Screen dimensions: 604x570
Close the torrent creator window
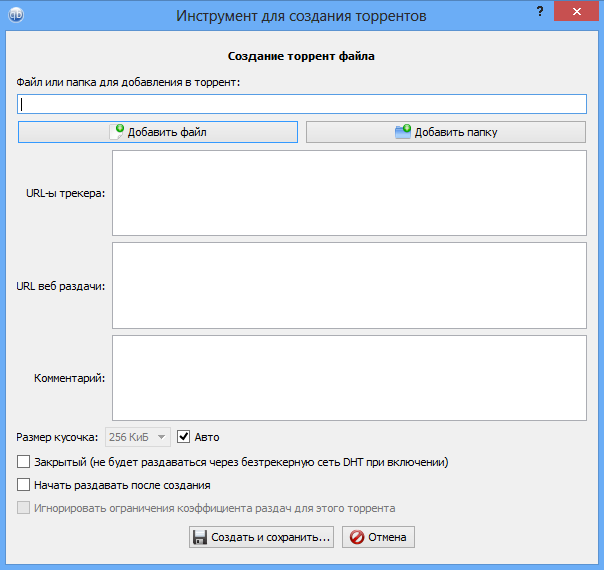[x=577, y=12]
